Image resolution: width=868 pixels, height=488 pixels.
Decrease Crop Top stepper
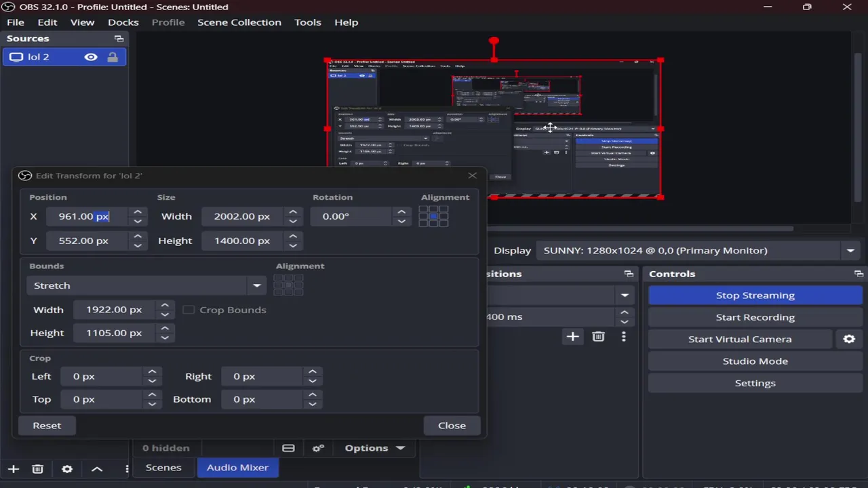coord(152,404)
